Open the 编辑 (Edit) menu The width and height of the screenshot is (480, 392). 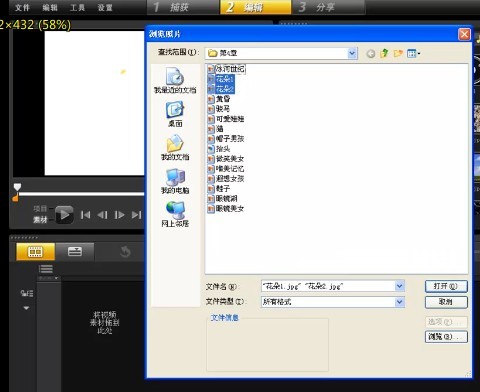[50, 7]
